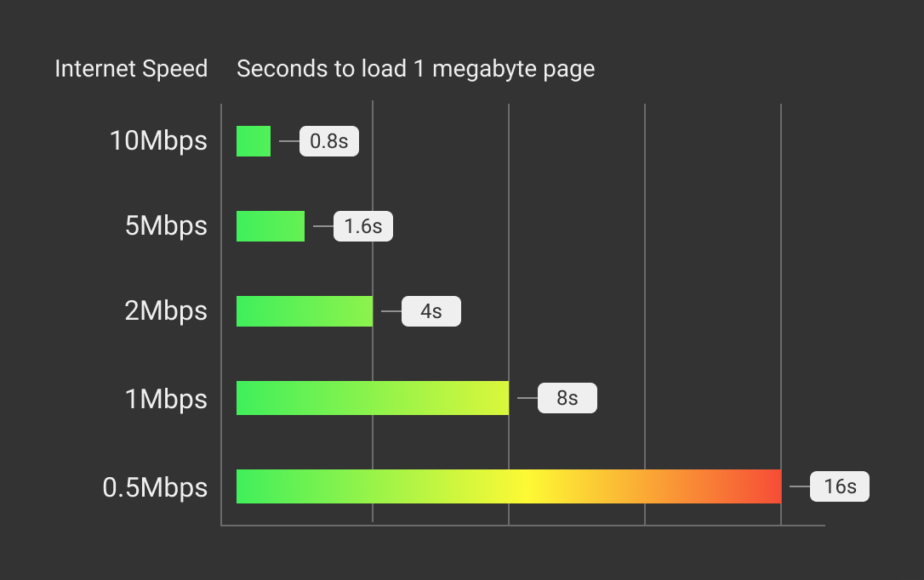Select the 1Mbps row label
The height and width of the screenshot is (580, 924).
click(166, 399)
